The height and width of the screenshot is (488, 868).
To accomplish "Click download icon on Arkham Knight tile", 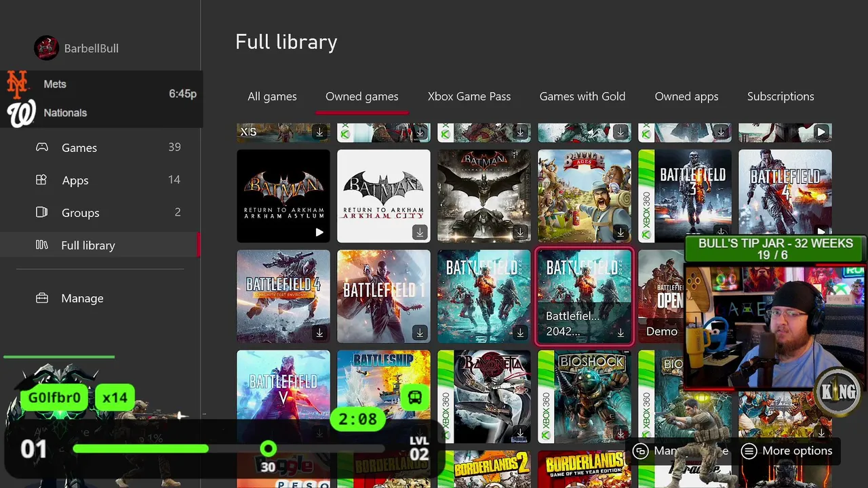I will click(520, 232).
